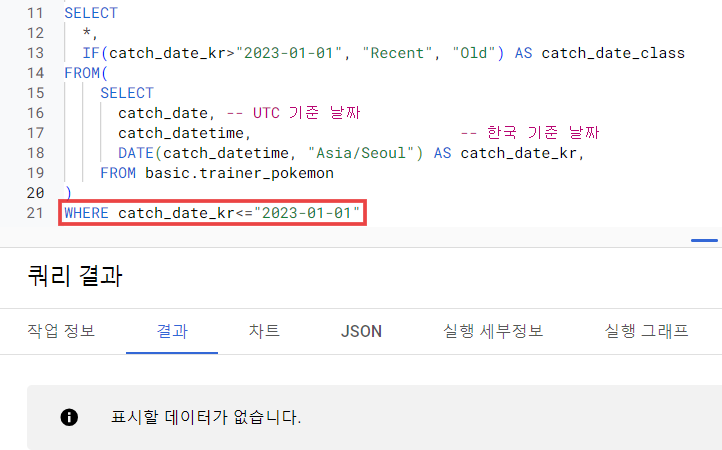Place cursor on WHERE catch_date_kr line
The width and height of the screenshot is (722, 450).
pyautogui.click(x=212, y=213)
